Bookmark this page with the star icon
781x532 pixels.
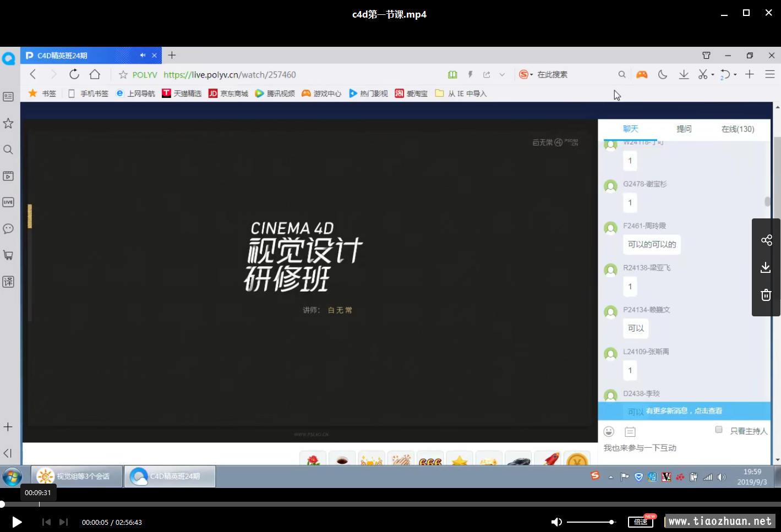click(x=123, y=74)
